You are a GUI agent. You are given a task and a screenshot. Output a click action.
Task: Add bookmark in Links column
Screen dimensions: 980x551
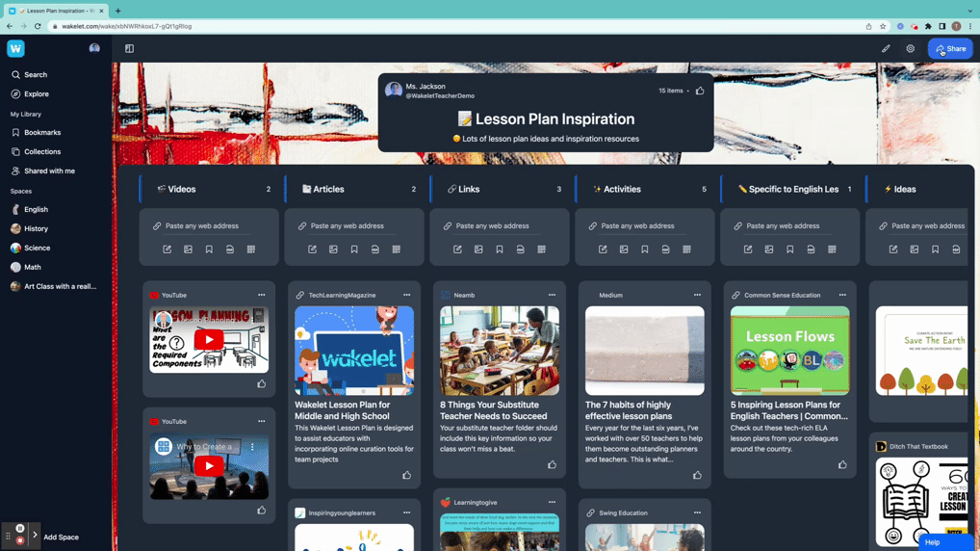tap(500, 249)
